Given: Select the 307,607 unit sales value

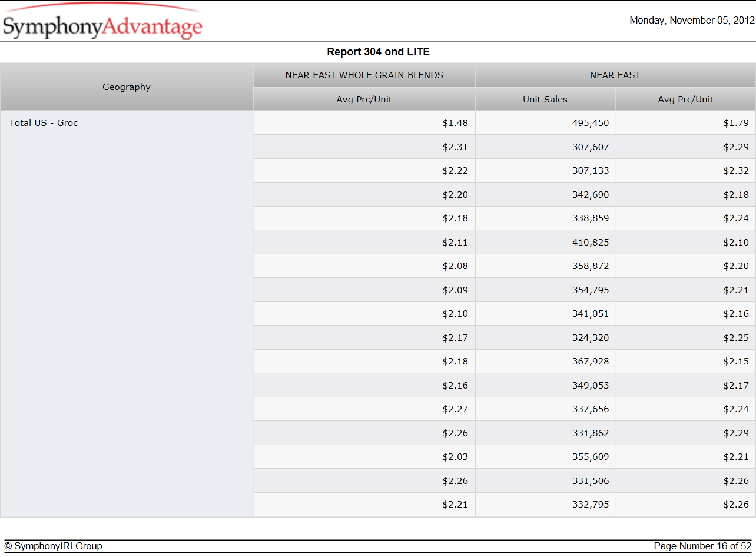Looking at the screenshot, I should 591,147.
